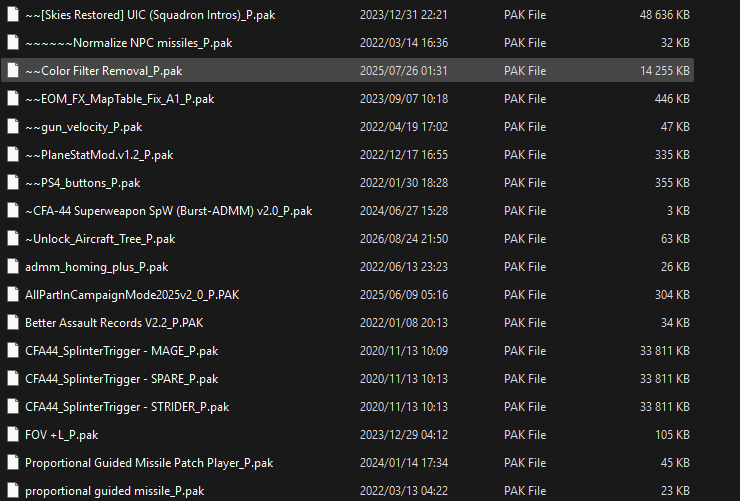This screenshot has height=501, width=740.
Task: Click date 2023/12/31 22:21
Action: pos(404,15)
